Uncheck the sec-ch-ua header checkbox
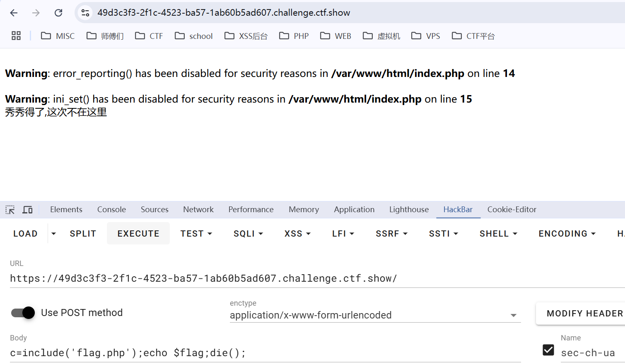The image size is (625, 364). (548, 350)
